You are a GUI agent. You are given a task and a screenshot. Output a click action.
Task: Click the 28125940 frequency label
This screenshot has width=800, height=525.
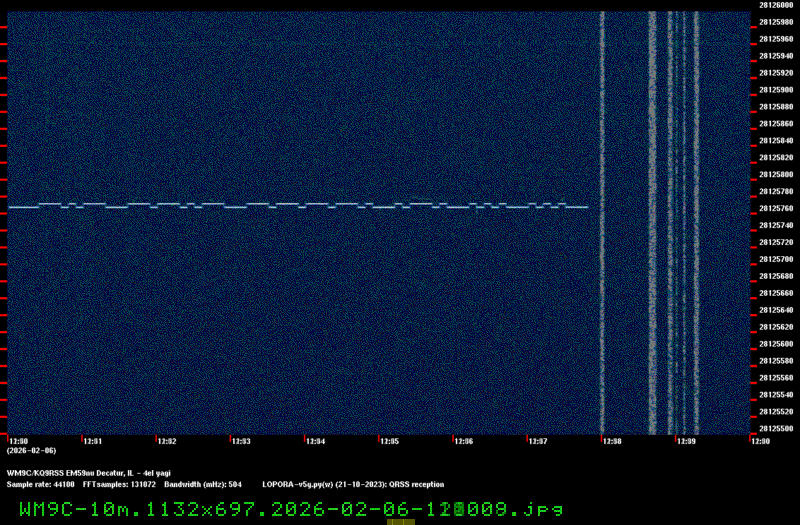(x=776, y=56)
